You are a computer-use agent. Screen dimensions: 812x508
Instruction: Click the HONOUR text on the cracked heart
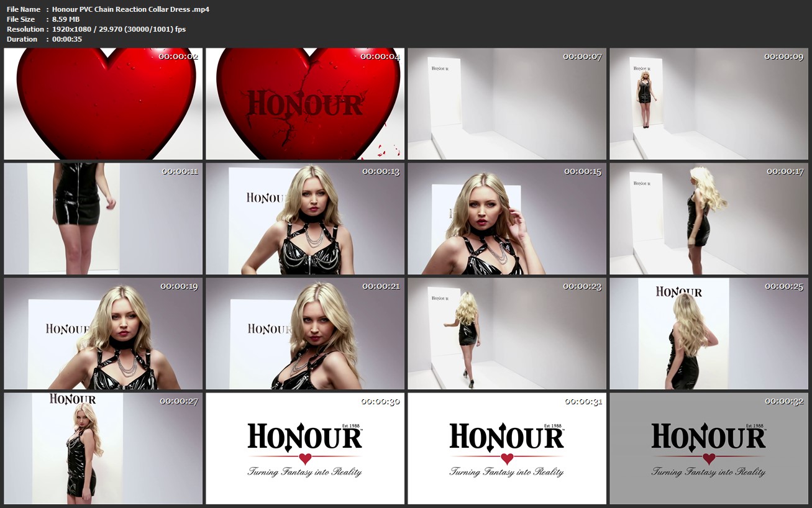click(x=304, y=104)
